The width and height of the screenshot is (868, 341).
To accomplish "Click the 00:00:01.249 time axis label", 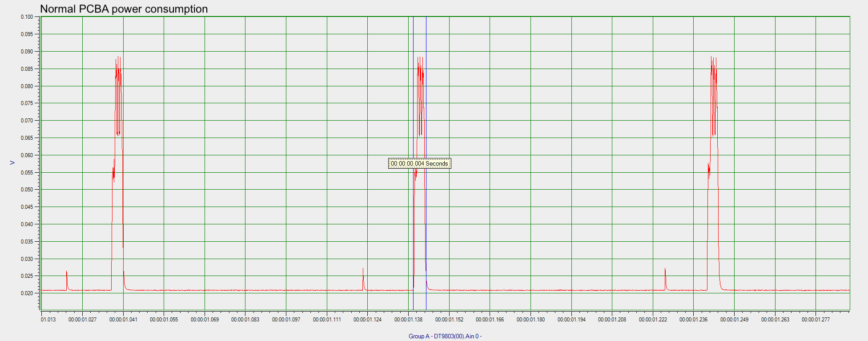I will tap(734, 320).
